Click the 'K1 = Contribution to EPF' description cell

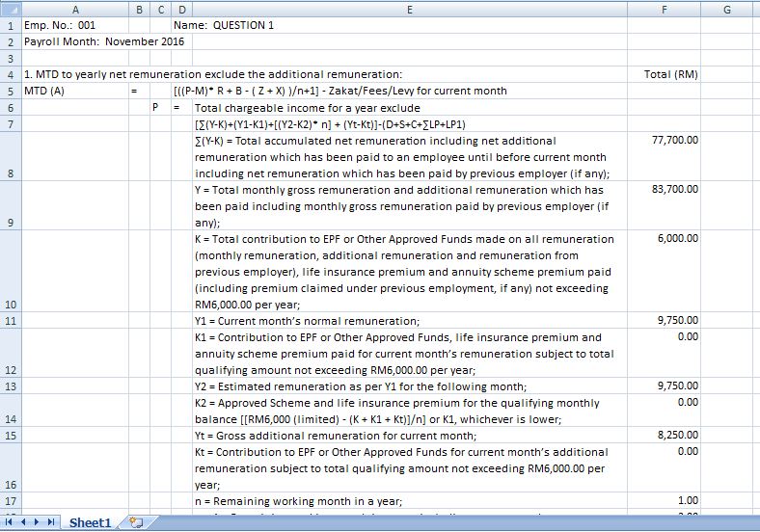[x=410, y=353]
